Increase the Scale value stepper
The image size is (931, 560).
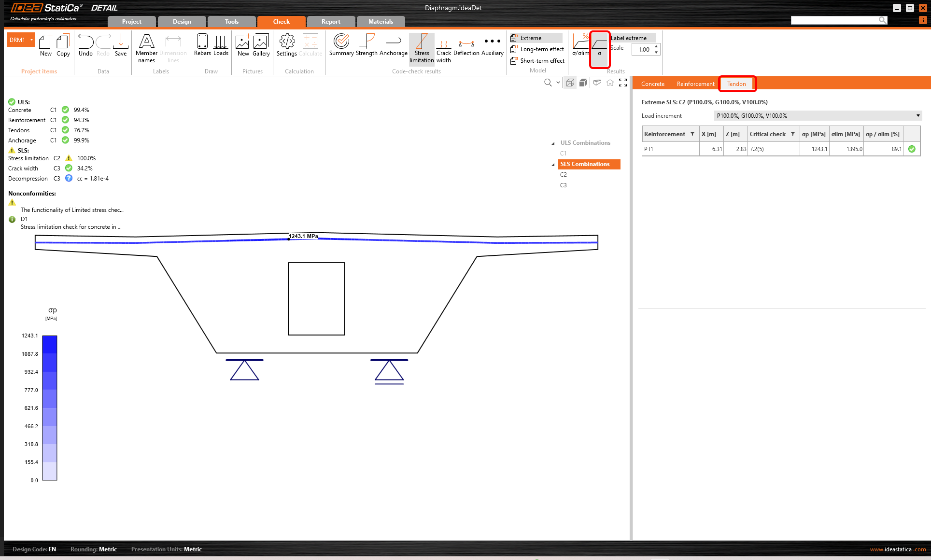(x=656, y=46)
